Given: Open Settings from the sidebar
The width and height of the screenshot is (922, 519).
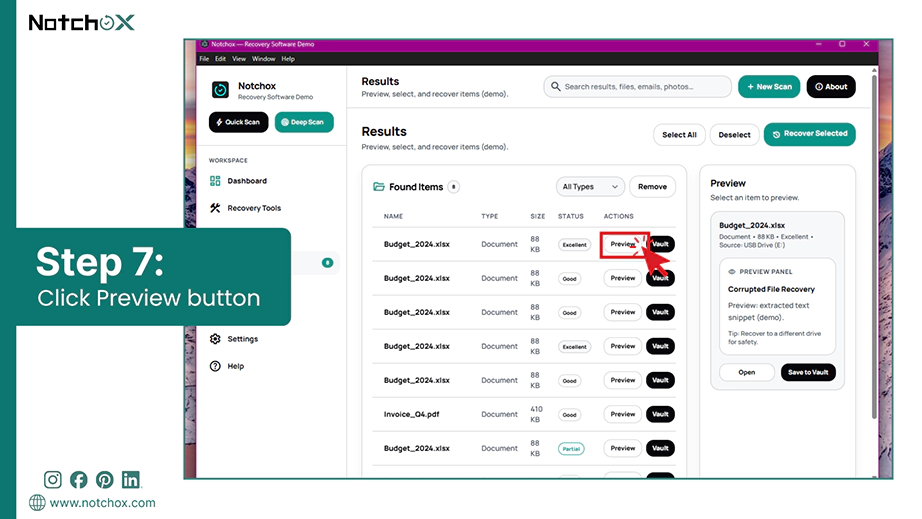Looking at the screenshot, I should click(242, 339).
